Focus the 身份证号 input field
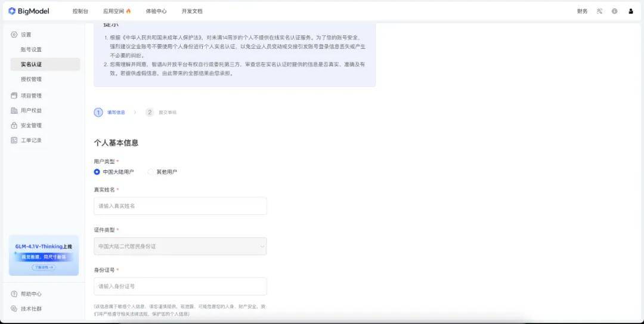Viewport: 644px width, 324px height. click(180, 286)
